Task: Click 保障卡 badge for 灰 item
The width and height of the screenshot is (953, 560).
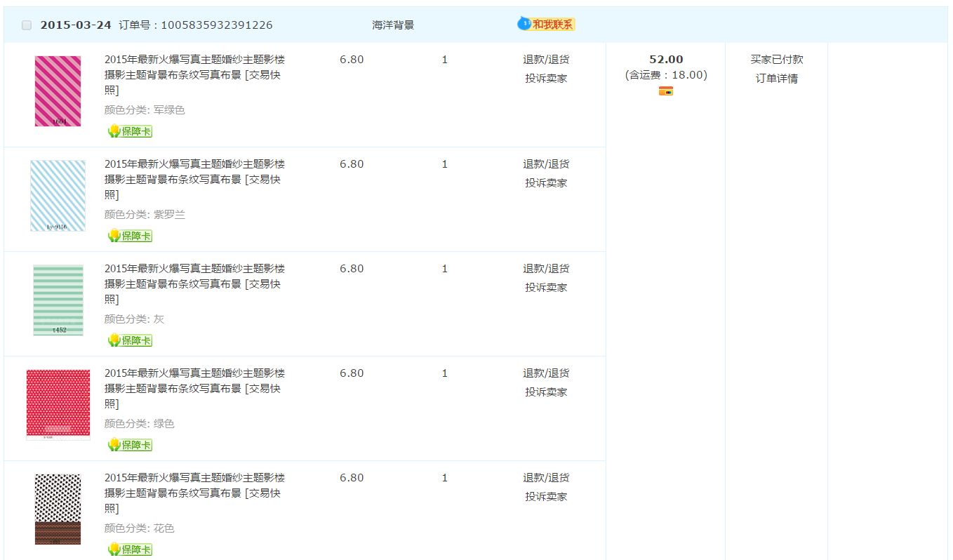Action: pyautogui.click(x=130, y=340)
